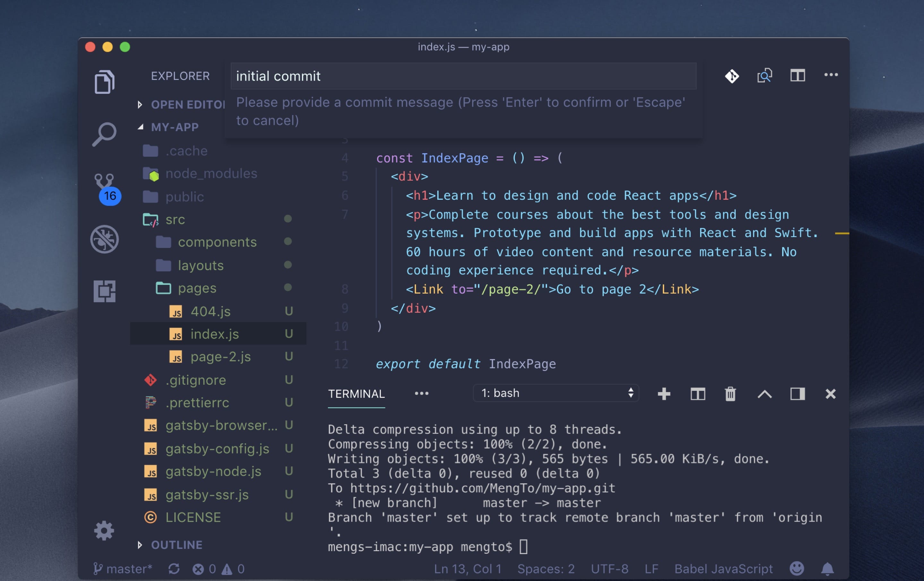Image resolution: width=924 pixels, height=581 pixels.
Task: Split the editor with split icon
Action: point(797,75)
